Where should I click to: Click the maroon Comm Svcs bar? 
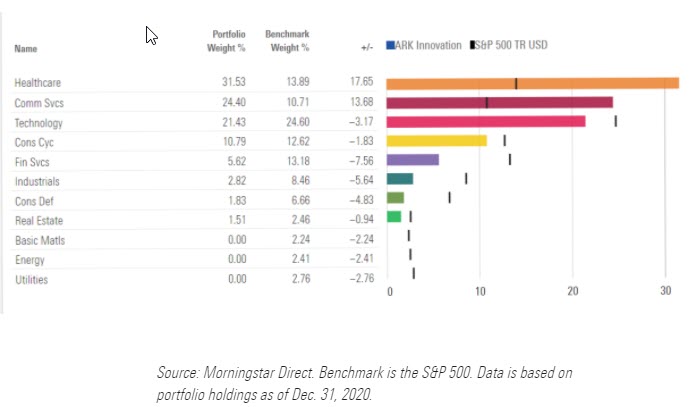pyautogui.click(x=499, y=102)
